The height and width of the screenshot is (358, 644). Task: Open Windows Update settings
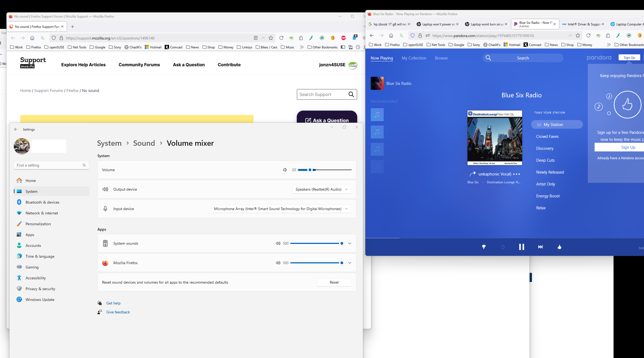(51, 300)
